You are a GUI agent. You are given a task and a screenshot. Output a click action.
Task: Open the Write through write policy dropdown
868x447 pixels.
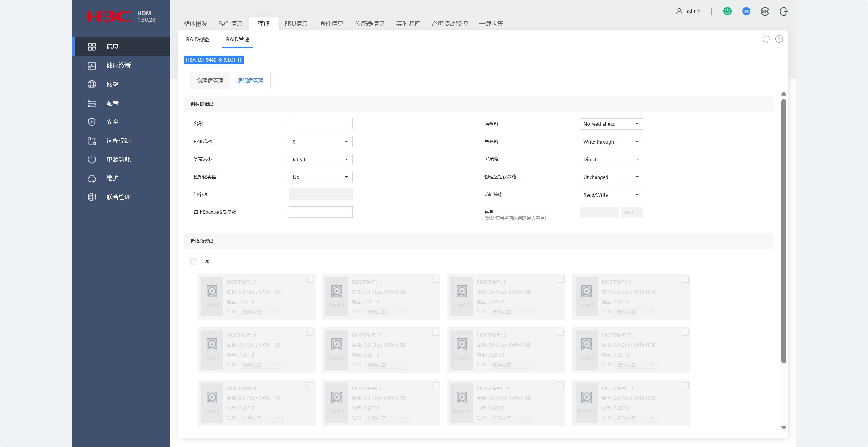(611, 142)
